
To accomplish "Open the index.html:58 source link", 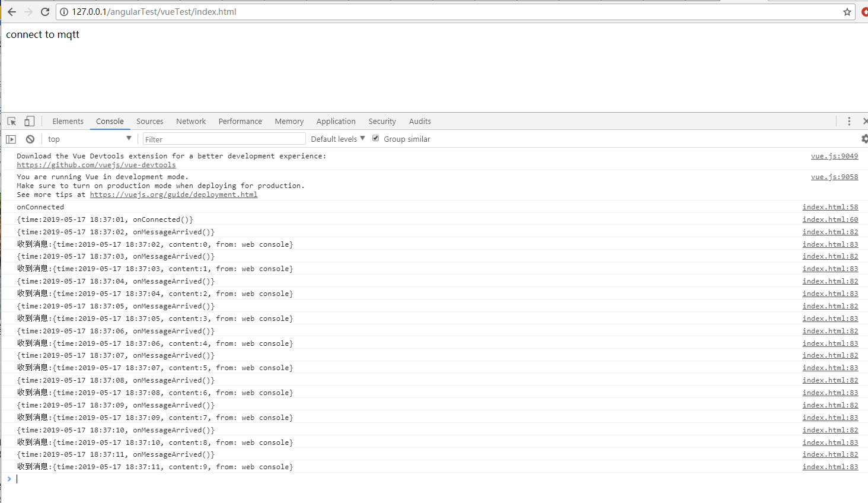I will click(x=830, y=206).
